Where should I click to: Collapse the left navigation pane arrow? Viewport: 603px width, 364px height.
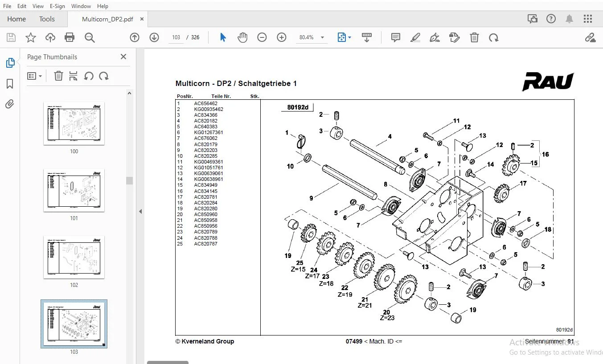(x=140, y=211)
